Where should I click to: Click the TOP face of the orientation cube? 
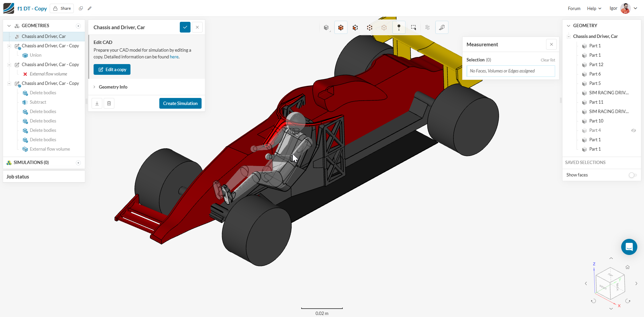(610, 274)
